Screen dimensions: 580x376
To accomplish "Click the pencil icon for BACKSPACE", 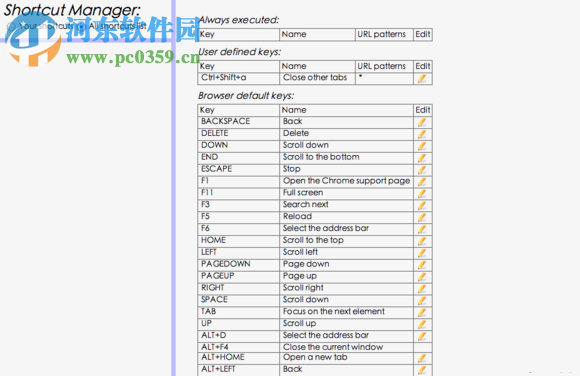I will [422, 122].
